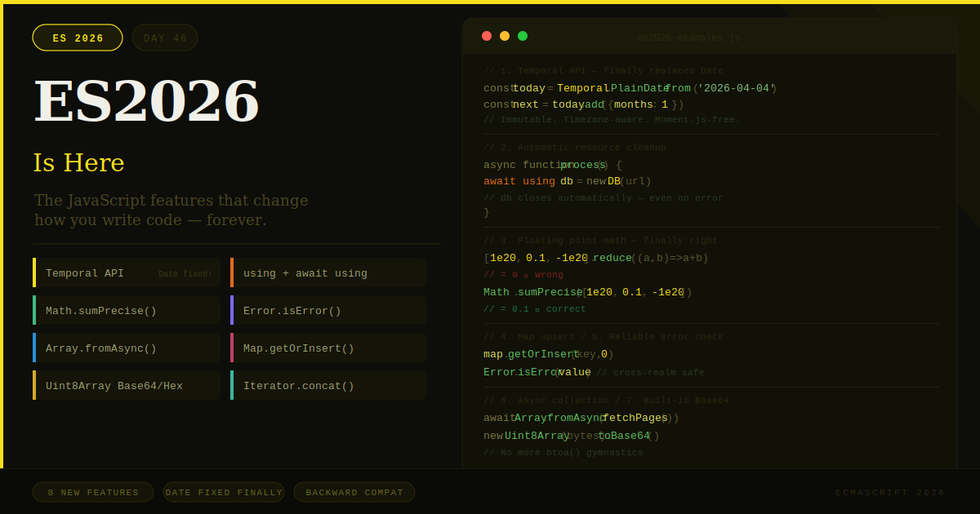Click the yellow accent bar beside Temporal API
This screenshot has width=980, height=514.
click(x=34, y=273)
